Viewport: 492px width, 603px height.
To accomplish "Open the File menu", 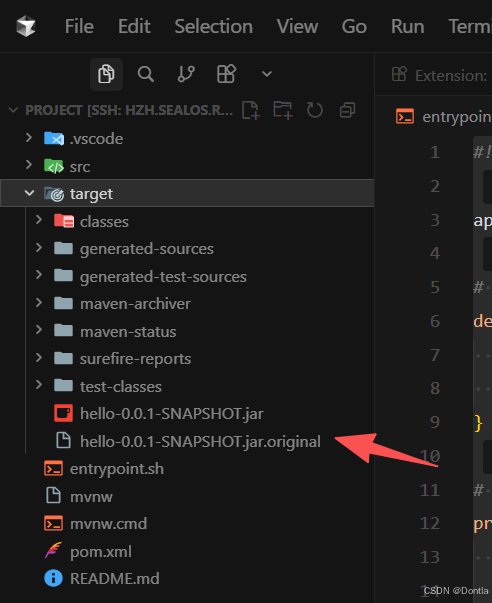I will tap(79, 27).
